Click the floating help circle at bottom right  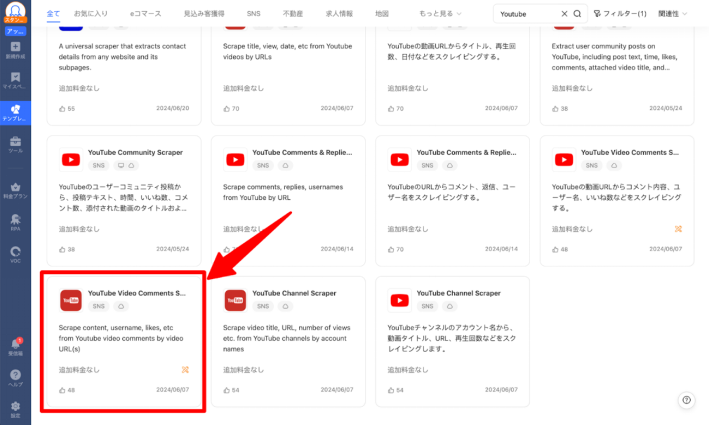pyautogui.click(x=686, y=400)
